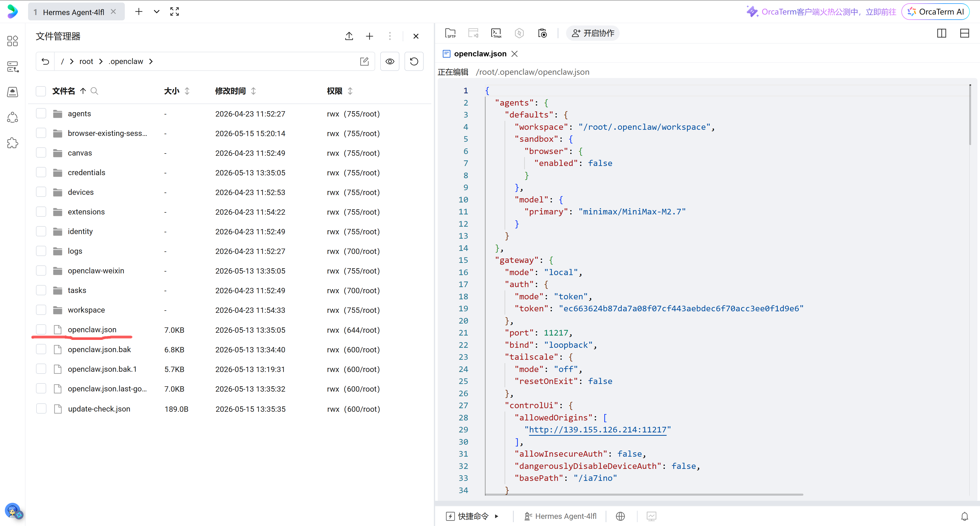This screenshot has width=980, height=526.
Task: Close the openclaw.json editor tab
Action: tap(514, 54)
